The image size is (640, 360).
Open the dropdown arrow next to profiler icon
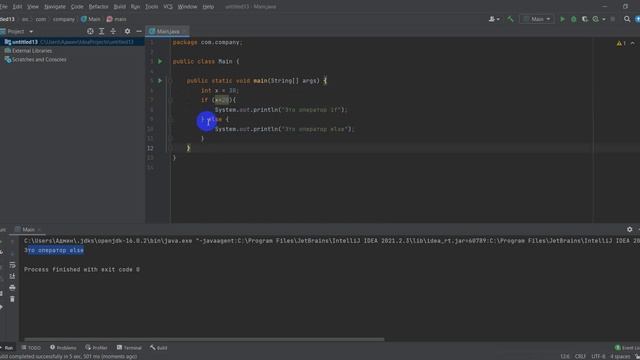click(x=604, y=19)
